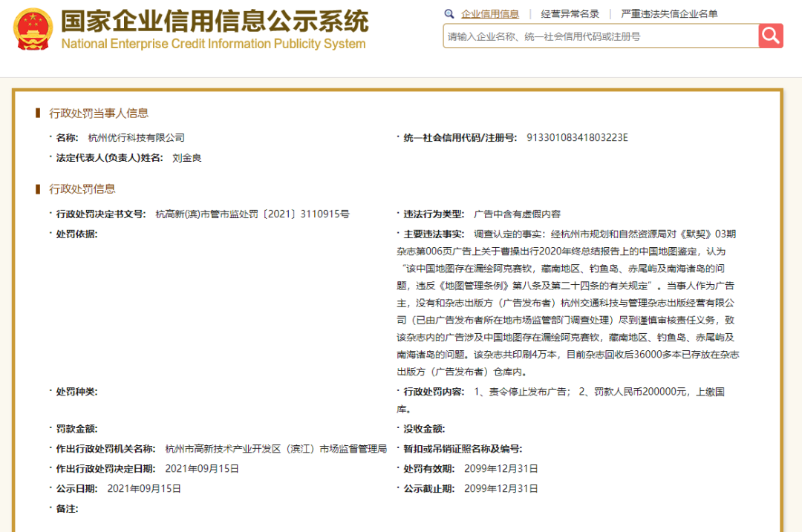Click legal representative name 刘金良
This screenshot has height=532, width=802.
click(x=186, y=158)
